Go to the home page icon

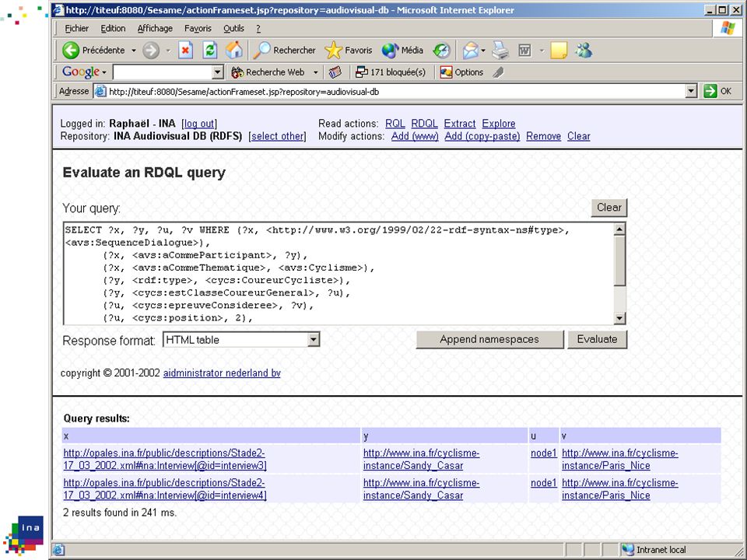pos(234,50)
